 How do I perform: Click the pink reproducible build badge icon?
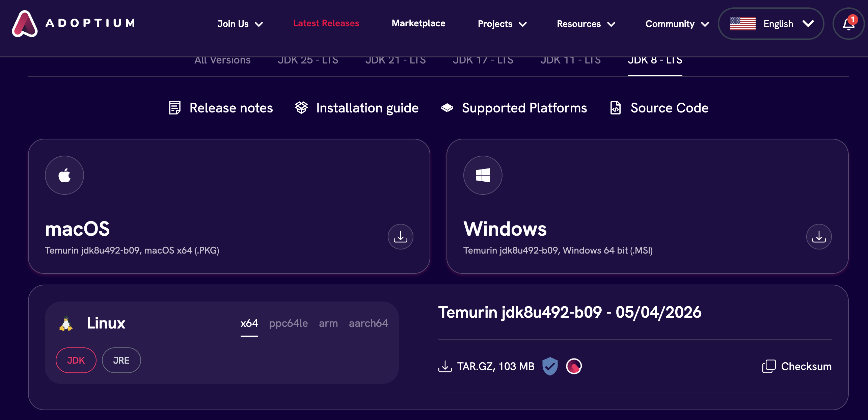pos(574,366)
